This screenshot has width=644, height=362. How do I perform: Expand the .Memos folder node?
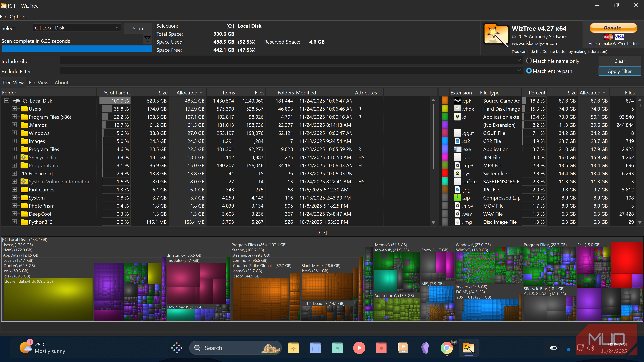click(x=14, y=125)
